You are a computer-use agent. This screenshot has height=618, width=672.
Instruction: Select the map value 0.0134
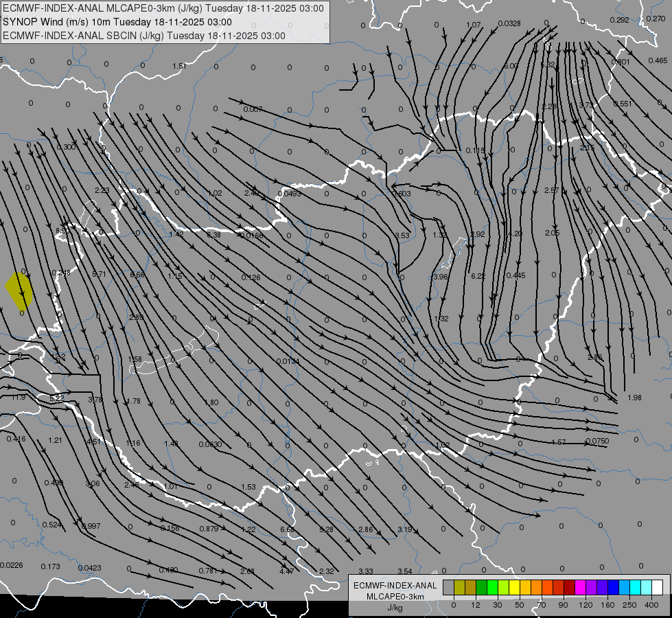click(x=288, y=361)
